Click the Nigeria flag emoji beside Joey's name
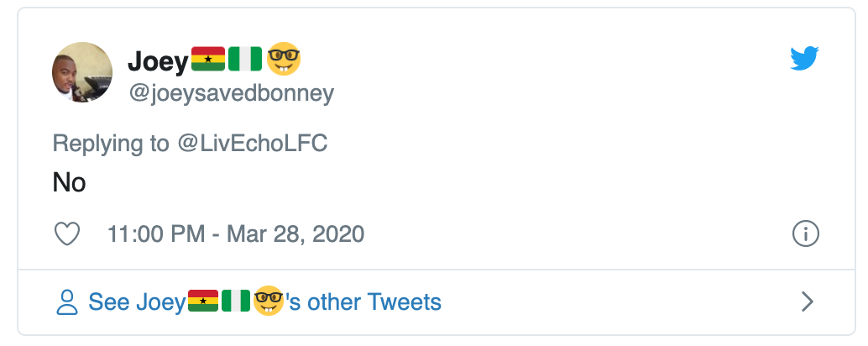Screen dimensions: 868x346 pos(245,60)
